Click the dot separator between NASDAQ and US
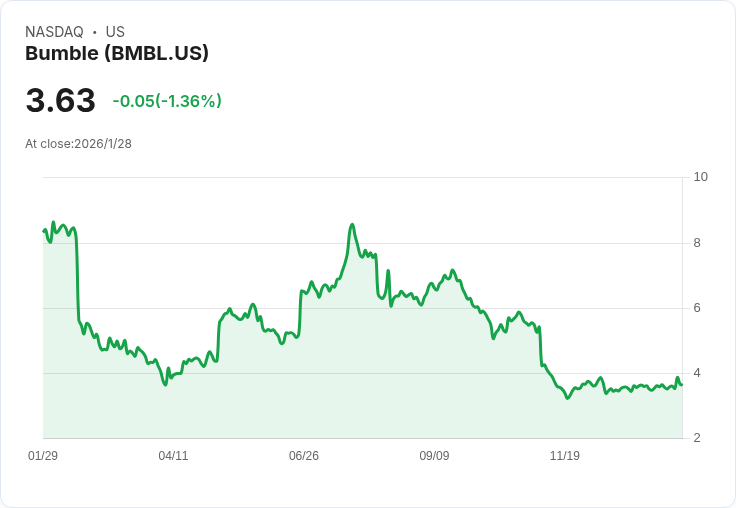 95,32
